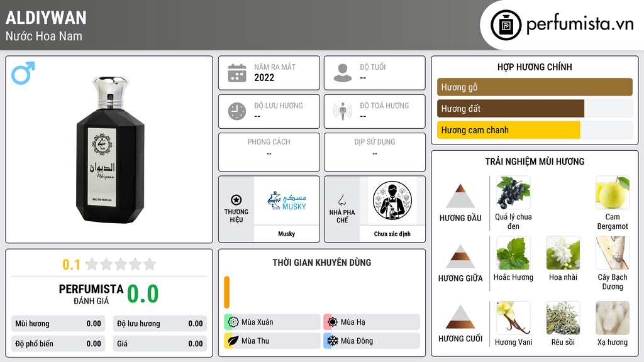Click the blue male gender symbol icon
The image size is (644, 362).
coord(23,73)
